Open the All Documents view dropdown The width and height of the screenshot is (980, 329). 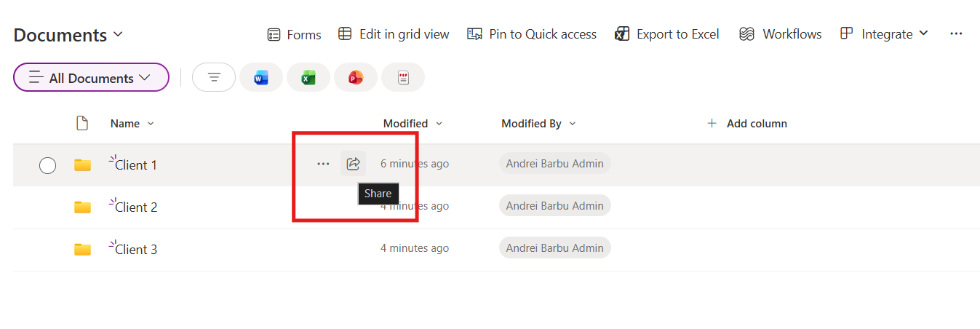[x=91, y=78]
